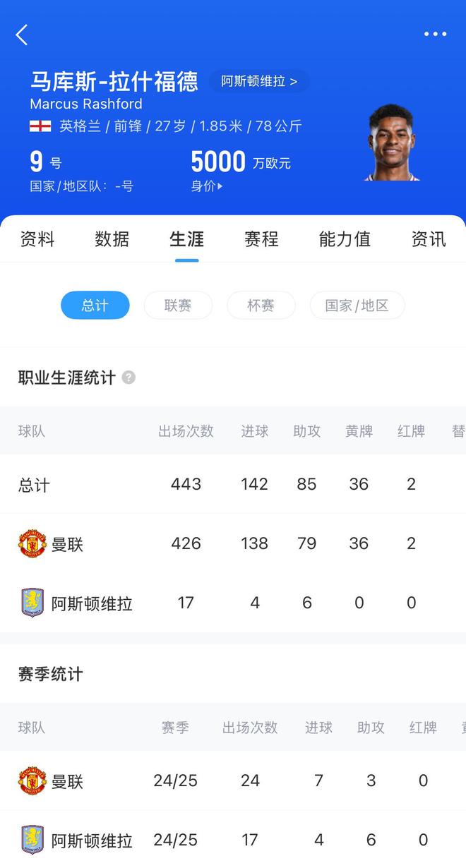Select the 国家/地区 filter pill
Screen dimensions: 466x868
[357, 306]
